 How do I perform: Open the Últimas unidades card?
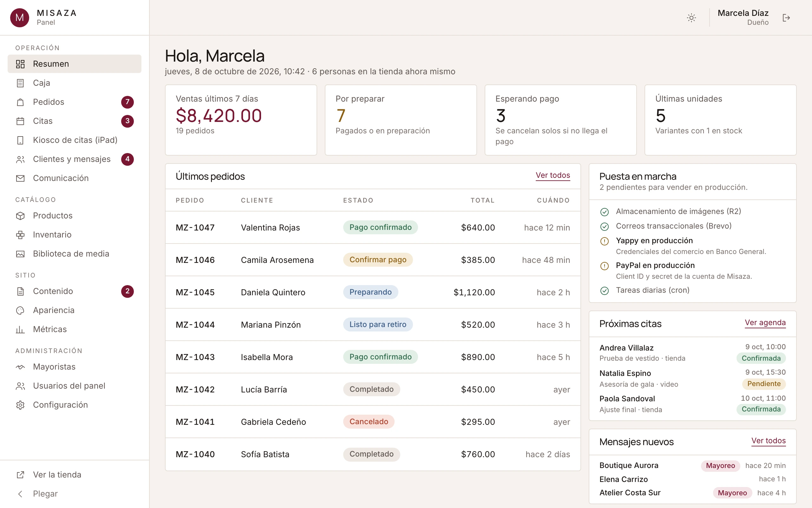(x=720, y=120)
